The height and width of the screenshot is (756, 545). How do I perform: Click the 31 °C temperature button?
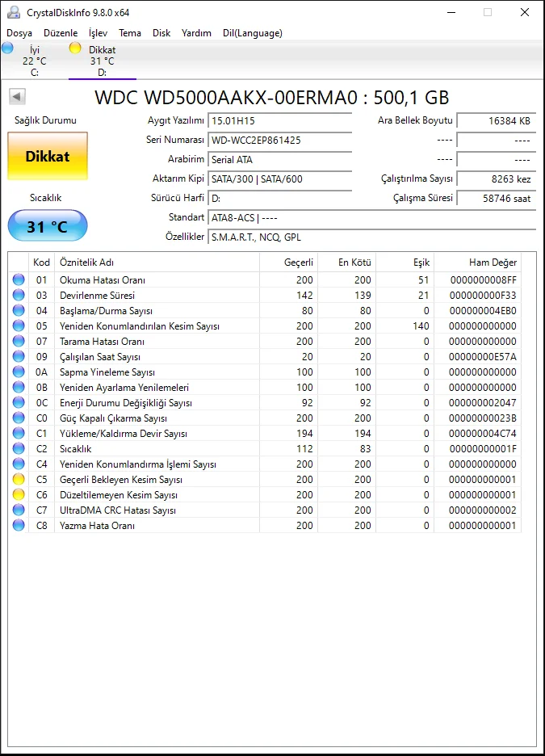48,226
